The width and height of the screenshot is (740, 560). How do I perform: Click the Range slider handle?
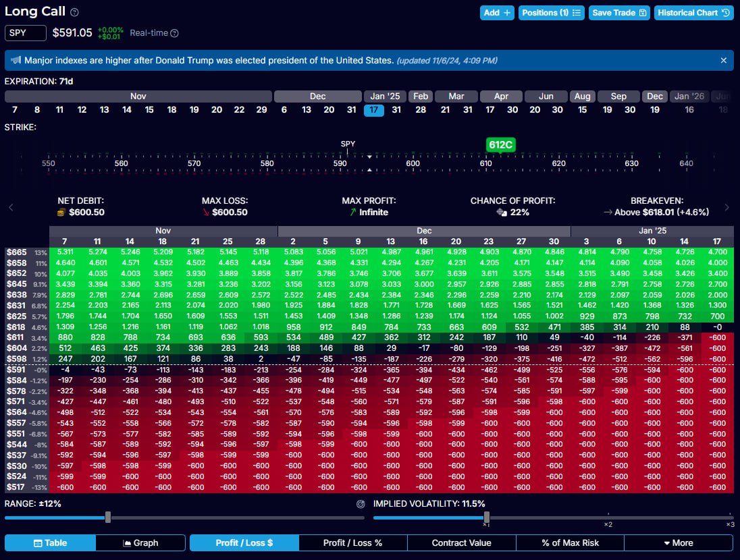[x=108, y=517]
